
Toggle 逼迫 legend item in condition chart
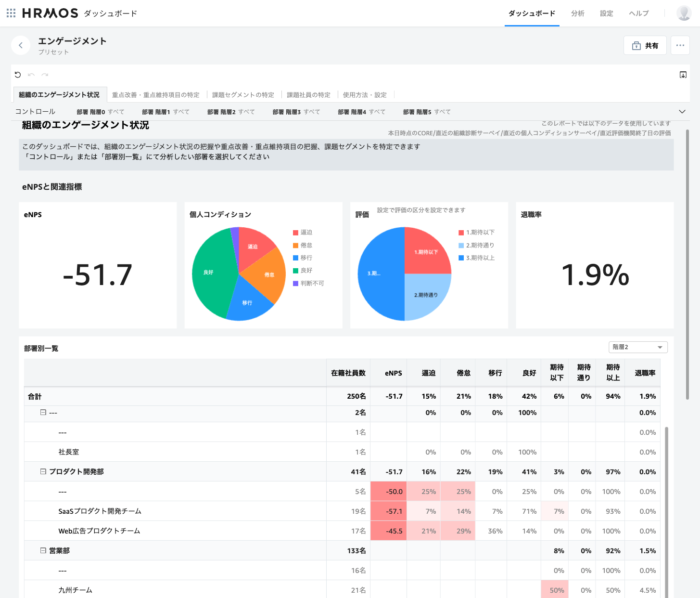tap(303, 233)
